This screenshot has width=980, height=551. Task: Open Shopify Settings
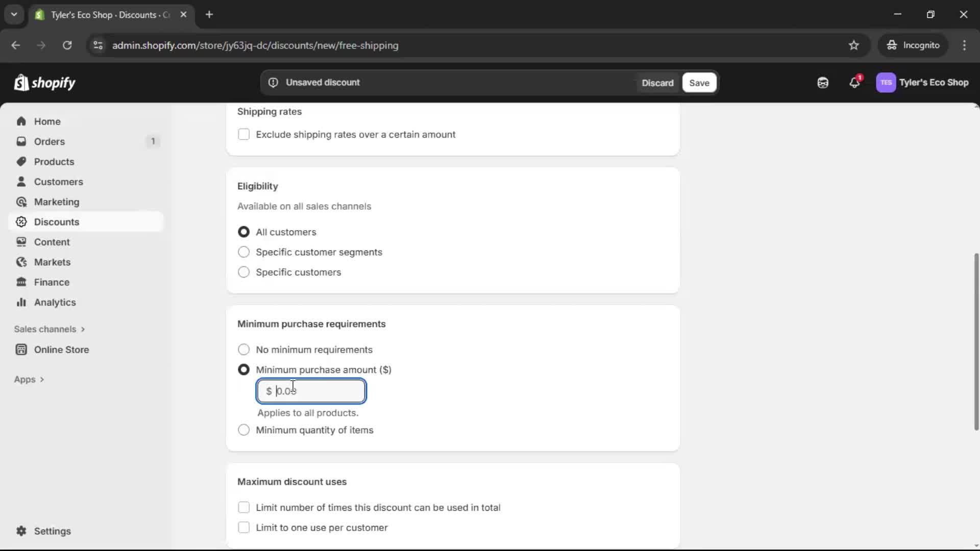[x=51, y=531]
